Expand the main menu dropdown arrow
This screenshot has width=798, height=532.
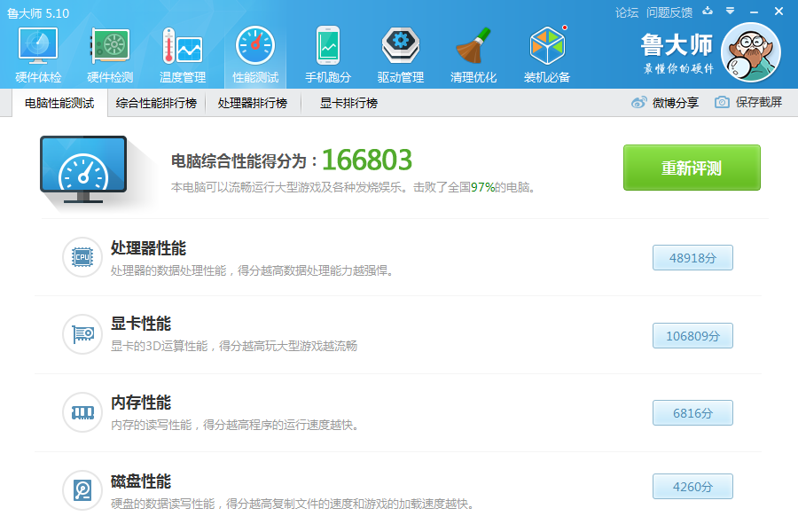pos(730,12)
